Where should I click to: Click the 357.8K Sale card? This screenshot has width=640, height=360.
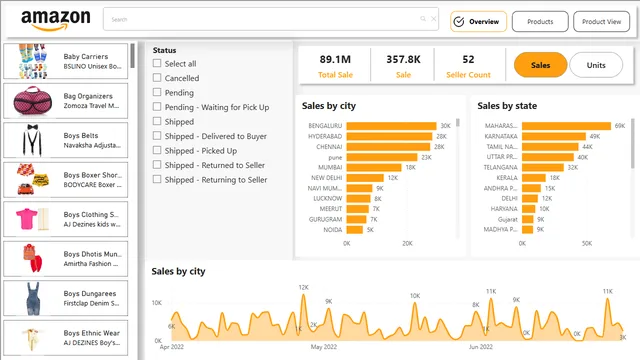pyautogui.click(x=403, y=66)
